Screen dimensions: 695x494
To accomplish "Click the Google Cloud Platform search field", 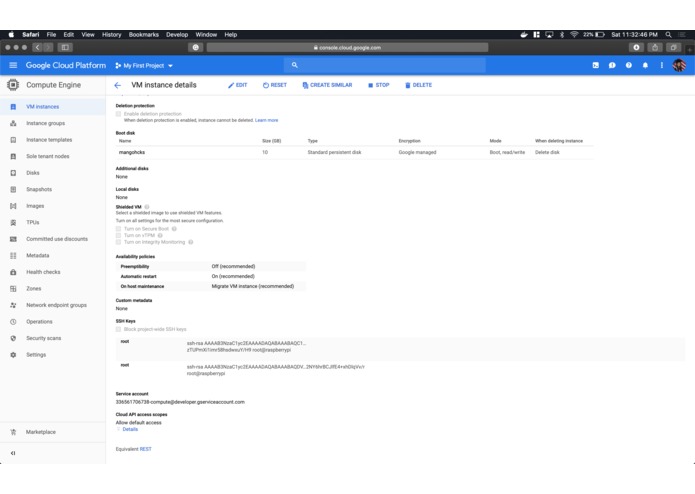I will tap(385, 65).
